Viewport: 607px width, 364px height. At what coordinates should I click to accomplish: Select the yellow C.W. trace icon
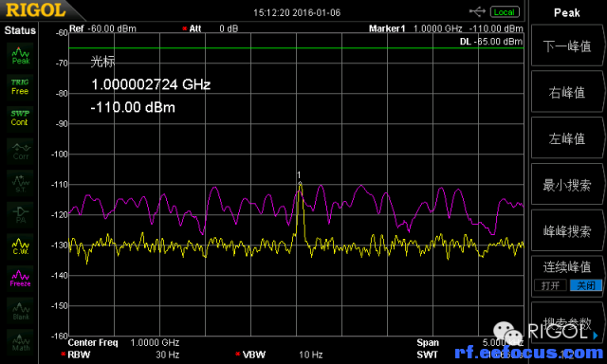(x=20, y=246)
